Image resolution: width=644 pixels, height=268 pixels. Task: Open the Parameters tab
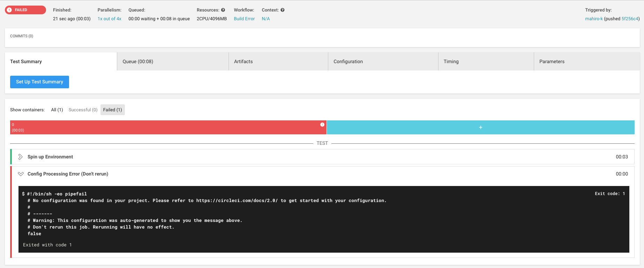[587, 61]
